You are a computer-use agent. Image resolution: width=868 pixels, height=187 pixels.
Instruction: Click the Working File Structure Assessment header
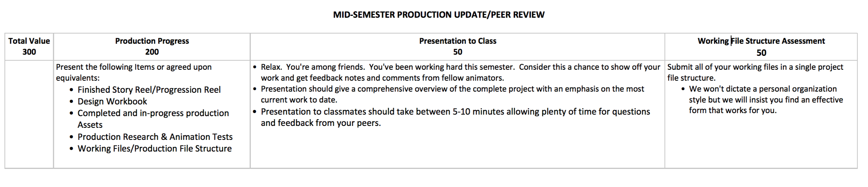click(x=761, y=41)
